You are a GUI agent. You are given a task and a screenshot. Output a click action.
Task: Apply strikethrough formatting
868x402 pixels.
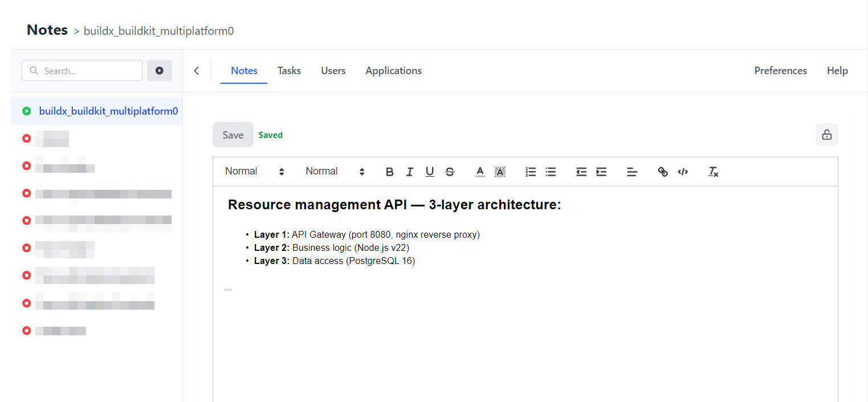tap(450, 172)
